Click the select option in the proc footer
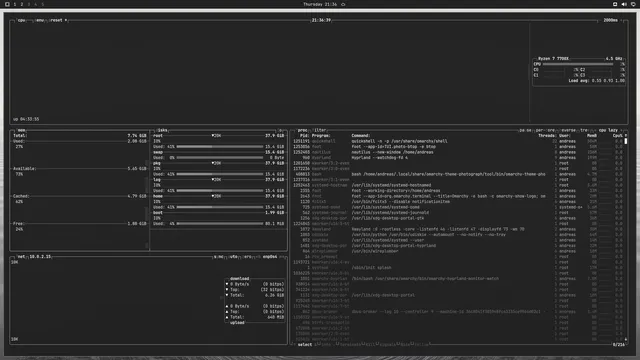640x360 pixels. pos(304,344)
